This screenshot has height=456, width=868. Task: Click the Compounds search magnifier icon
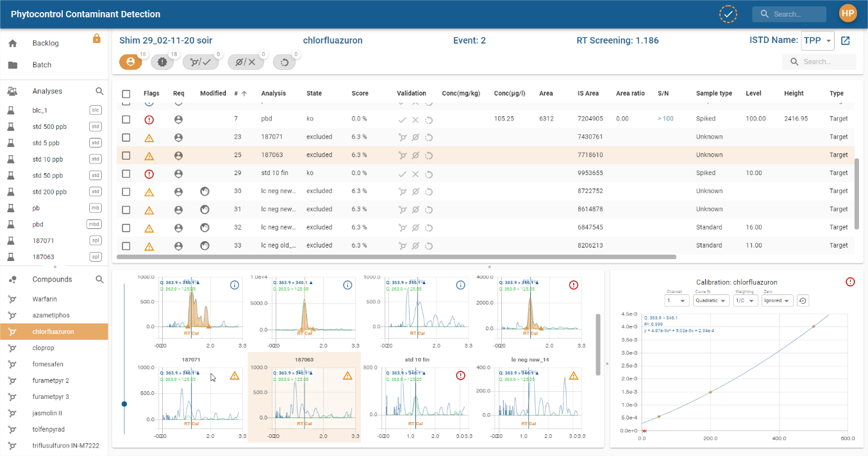[99, 280]
